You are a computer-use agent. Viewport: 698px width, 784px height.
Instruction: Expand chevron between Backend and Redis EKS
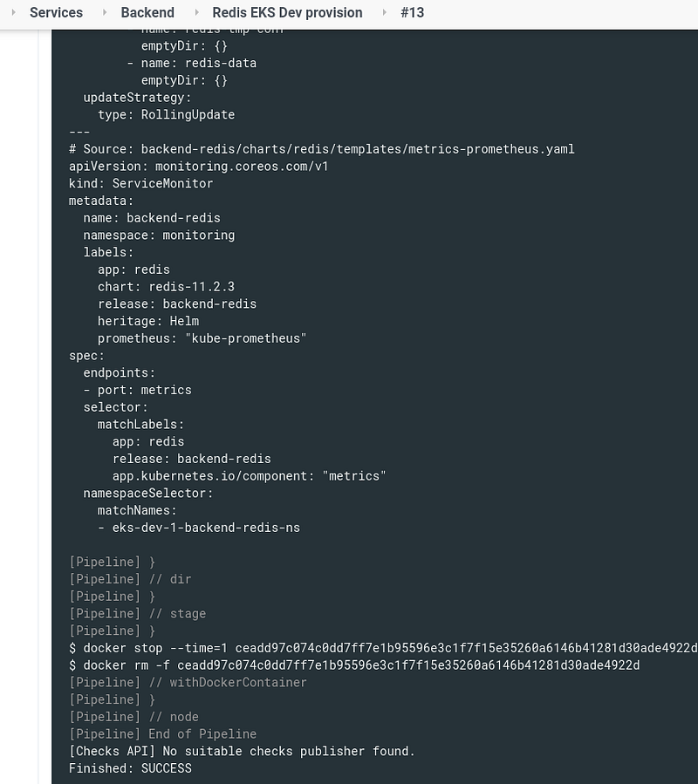click(196, 12)
